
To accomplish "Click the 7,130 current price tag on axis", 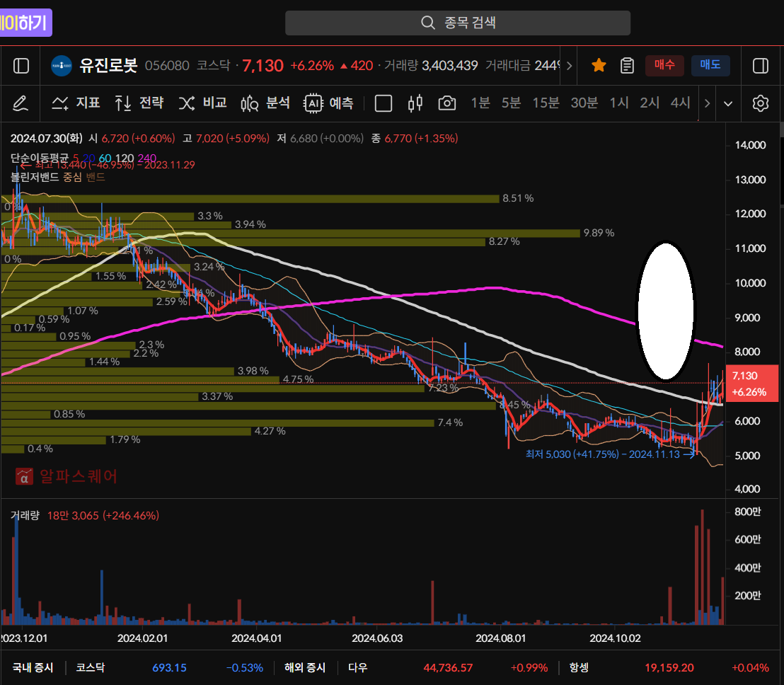I will coord(751,384).
